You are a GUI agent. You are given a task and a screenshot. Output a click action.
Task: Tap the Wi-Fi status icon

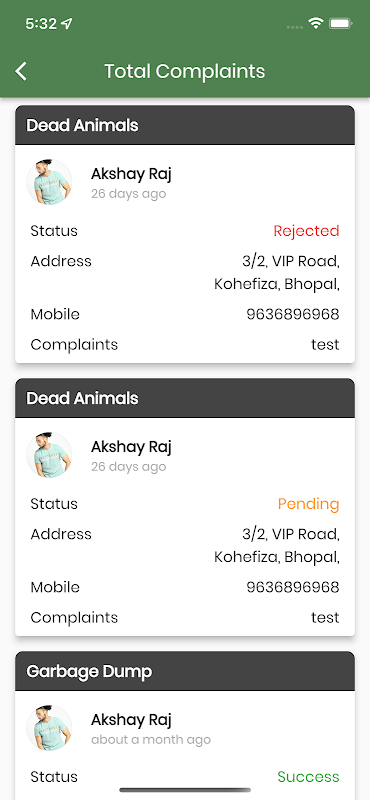pos(316,23)
